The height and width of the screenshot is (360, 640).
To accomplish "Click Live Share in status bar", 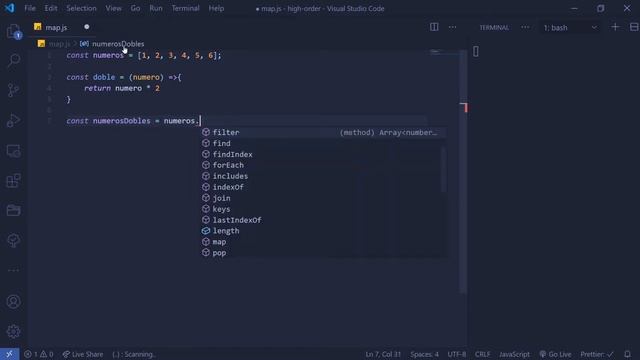I will click(83, 354).
